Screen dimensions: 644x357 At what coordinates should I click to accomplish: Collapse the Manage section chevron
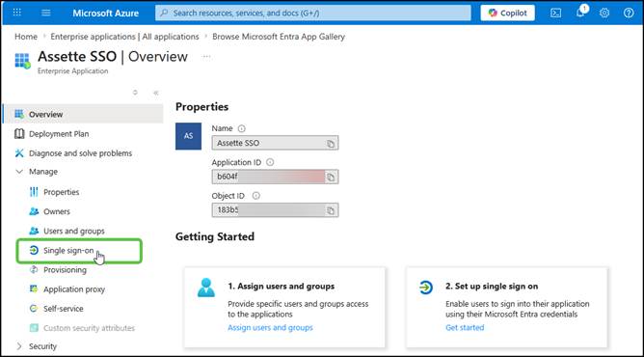click(19, 172)
